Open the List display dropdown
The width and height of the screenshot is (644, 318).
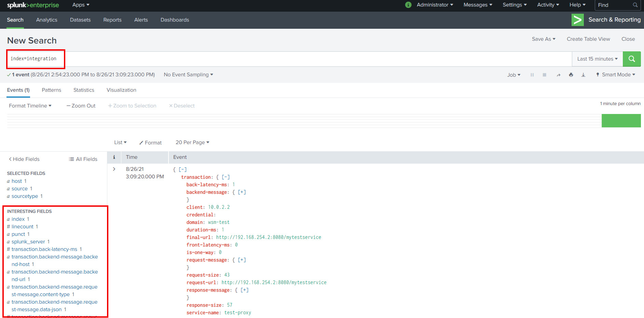click(120, 142)
